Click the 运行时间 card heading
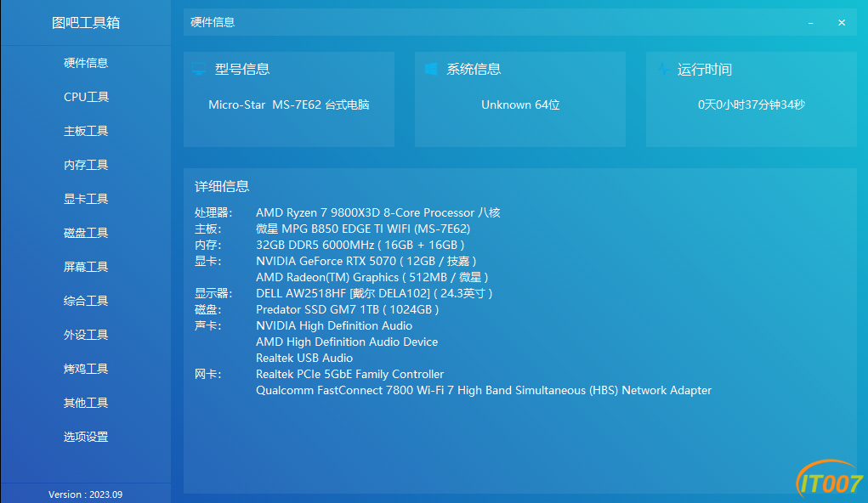 (x=705, y=69)
